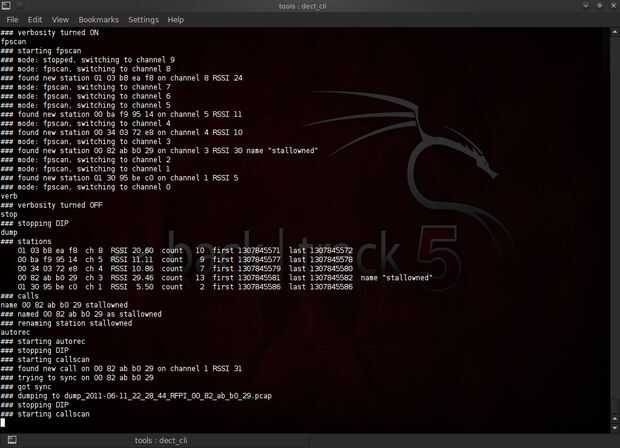The width and height of the screenshot is (620, 448).
Task: Open the Settings menu
Action: pyautogui.click(x=143, y=20)
